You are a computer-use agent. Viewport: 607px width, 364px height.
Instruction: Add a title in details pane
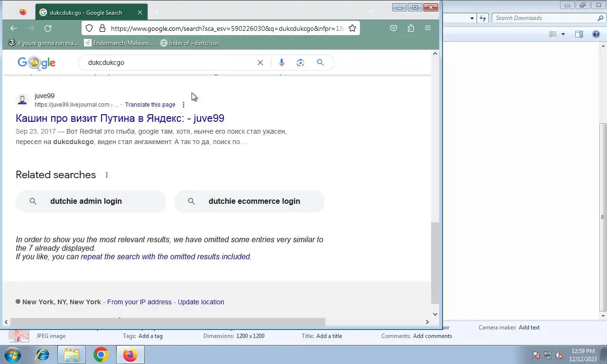[329, 336]
